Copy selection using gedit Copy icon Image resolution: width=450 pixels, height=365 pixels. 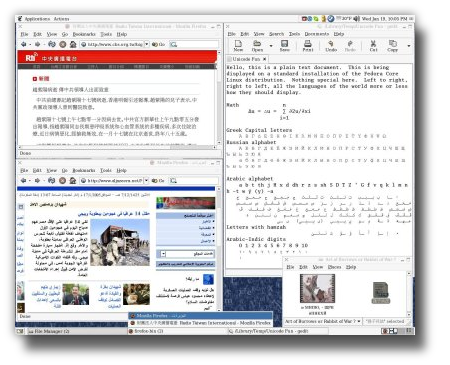(x=393, y=46)
